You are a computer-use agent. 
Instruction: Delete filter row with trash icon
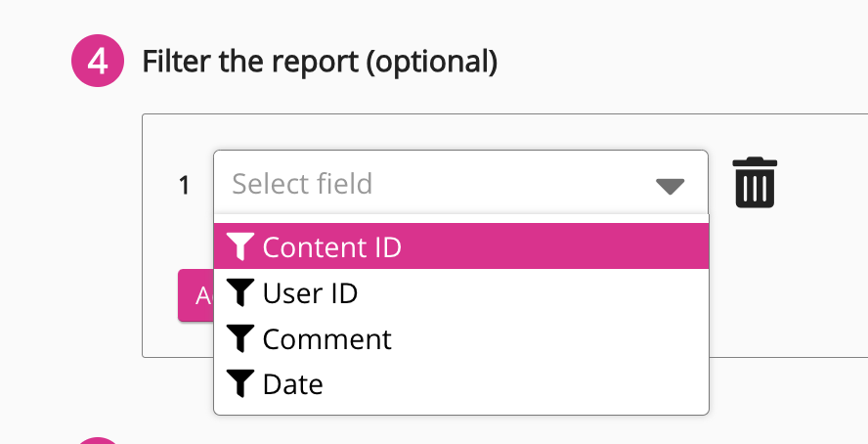(754, 183)
